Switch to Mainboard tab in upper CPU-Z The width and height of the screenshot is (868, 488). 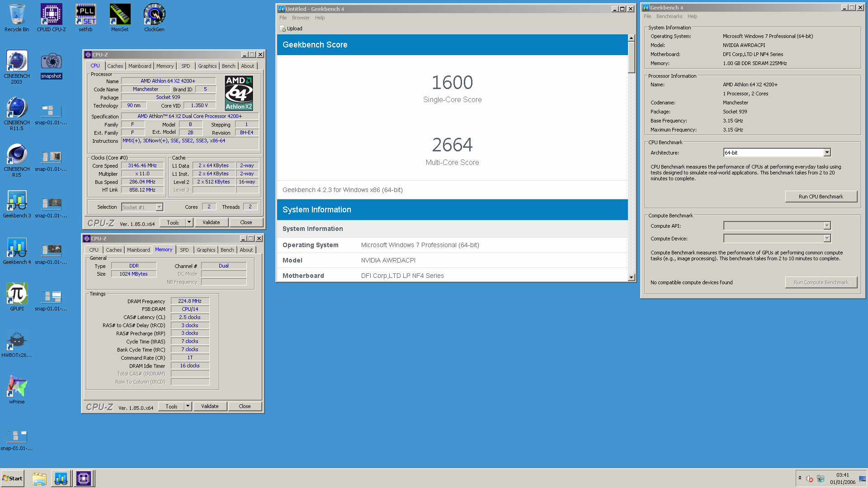coord(140,66)
